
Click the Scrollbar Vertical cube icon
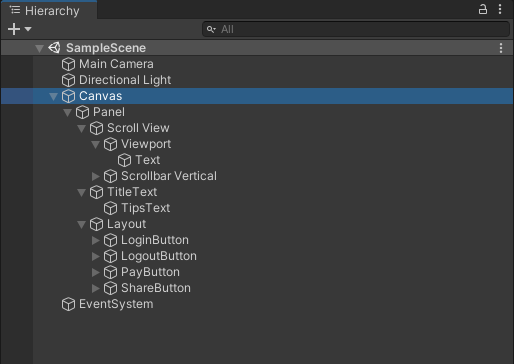coord(110,176)
